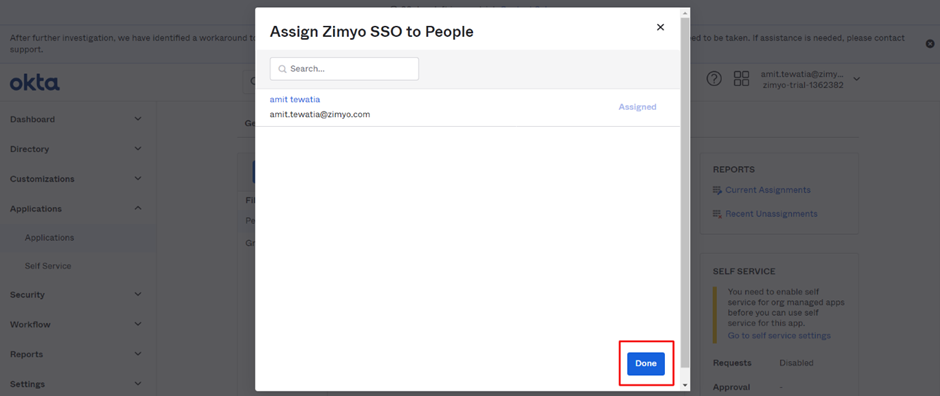This screenshot has height=396, width=940.
Task: Click the Done button in dialog
Action: [646, 364]
